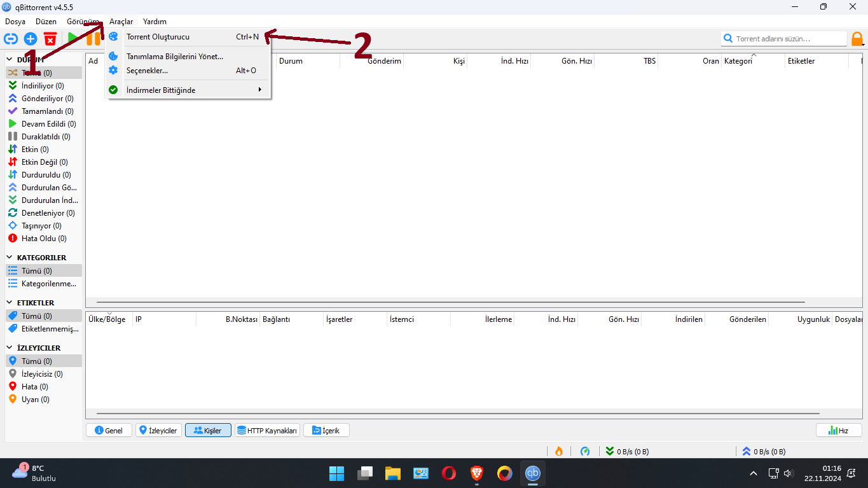The width and height of the screenshot is (868, 488).
Task: Sort torrents by Kategori column
Action: click(753, 61)
